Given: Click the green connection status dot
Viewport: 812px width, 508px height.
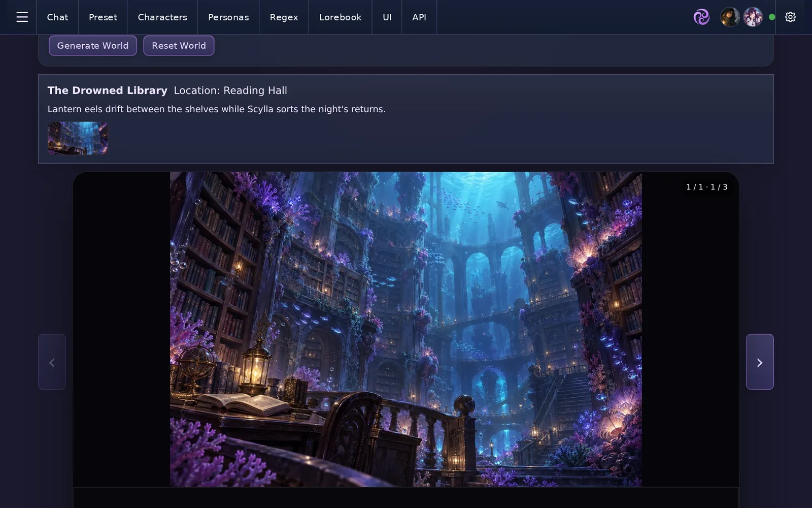Looking at the screenshot, I should (772, 17).
